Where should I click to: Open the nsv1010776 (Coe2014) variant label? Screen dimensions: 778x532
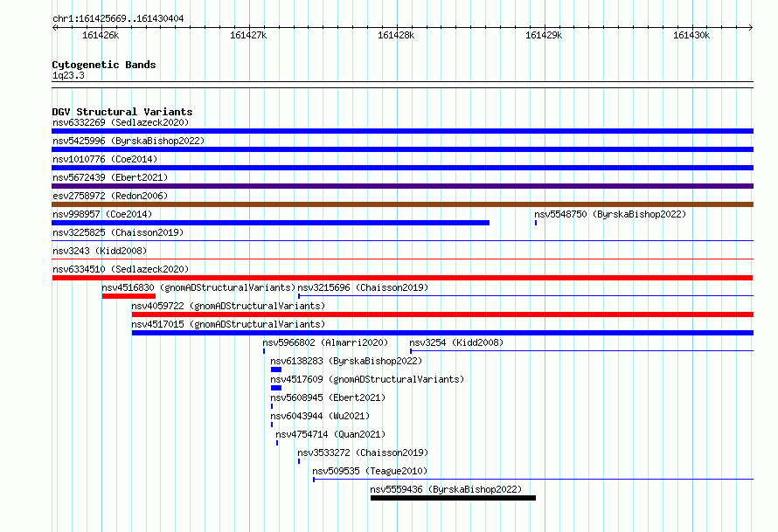point(105,159)
